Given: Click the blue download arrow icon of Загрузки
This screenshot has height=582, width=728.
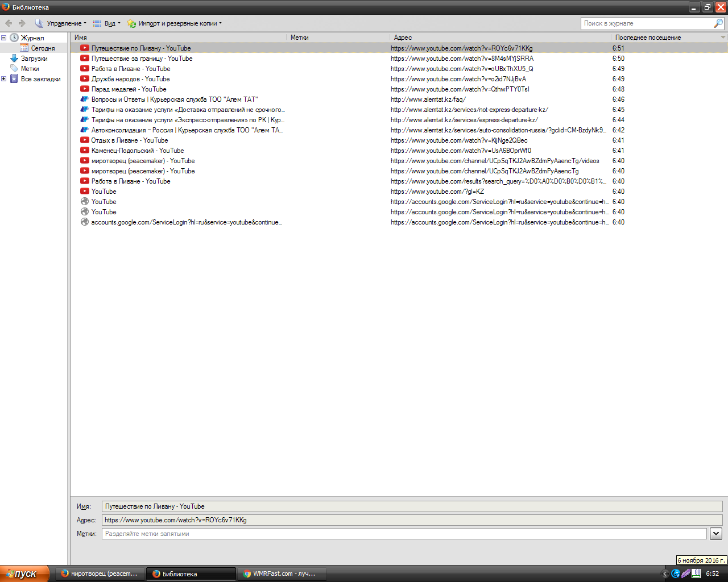Looking at the screenshot, I should coord(14,58).
